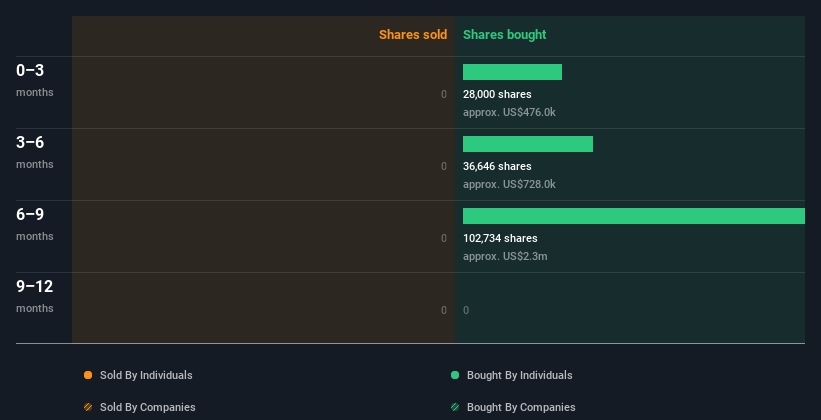This screenshot has width=821, height=420.
Task: Click shares sold zero in 0–3 months row
Action: tap(444, 94)
